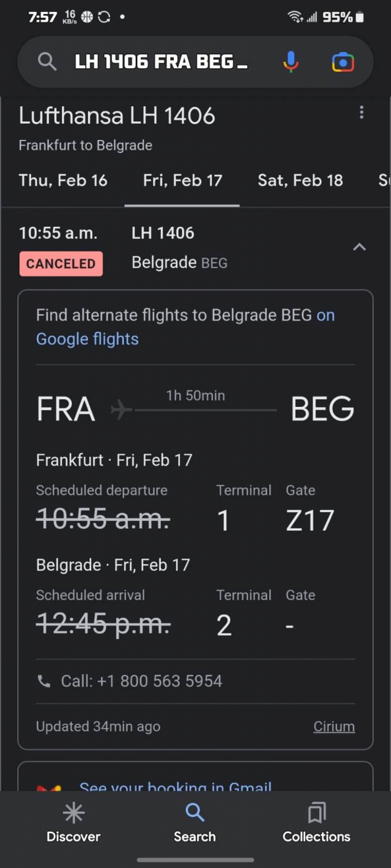Call the +1 800 563 5954 number
This screenshot has height=868, width=391.
tap(142, 681)
